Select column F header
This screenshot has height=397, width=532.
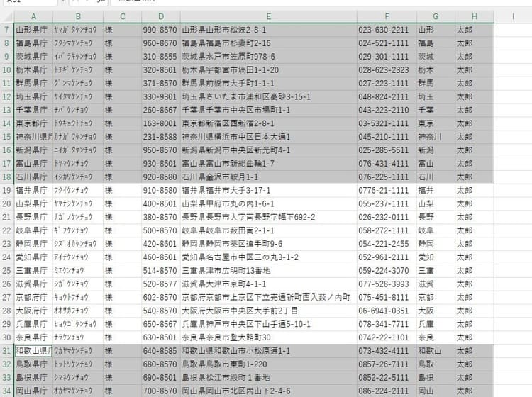pyautogui.click(x=387, y=16)
